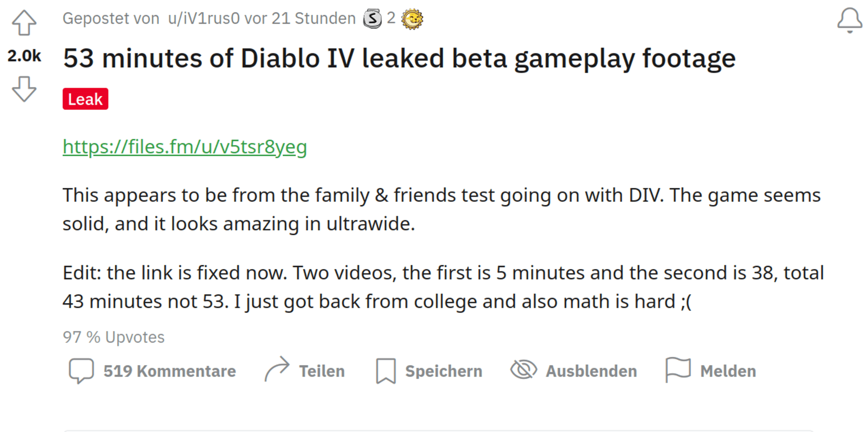
Task: Click the flag report icon
Action: 678,370
